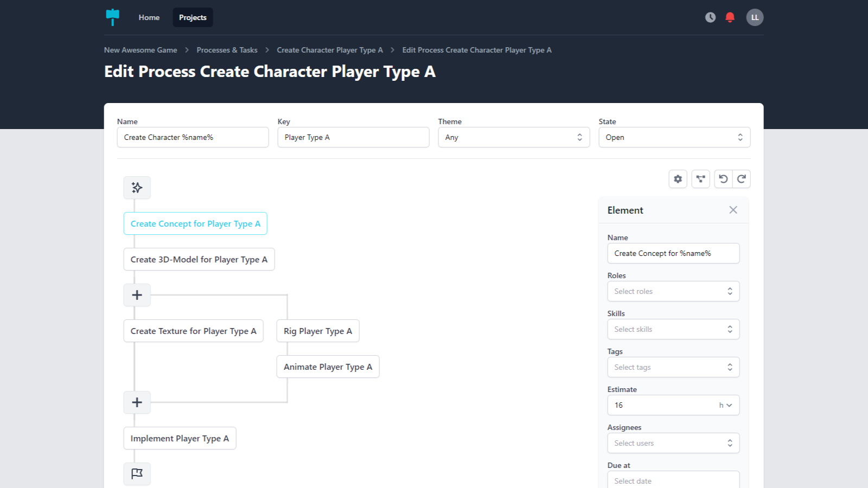
Task: Open the Select roles dropdown
Action: click(673, 291)
